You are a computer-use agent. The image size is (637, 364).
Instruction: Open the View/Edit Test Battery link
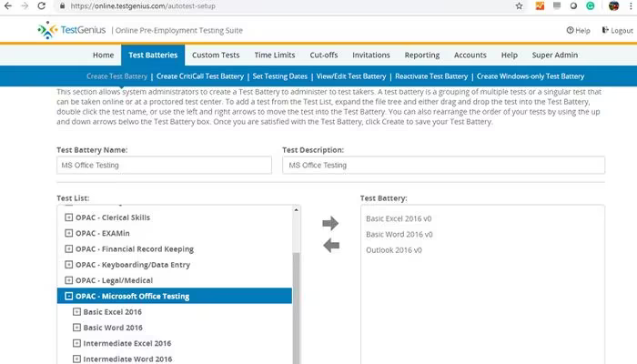(x=351, y=76)
